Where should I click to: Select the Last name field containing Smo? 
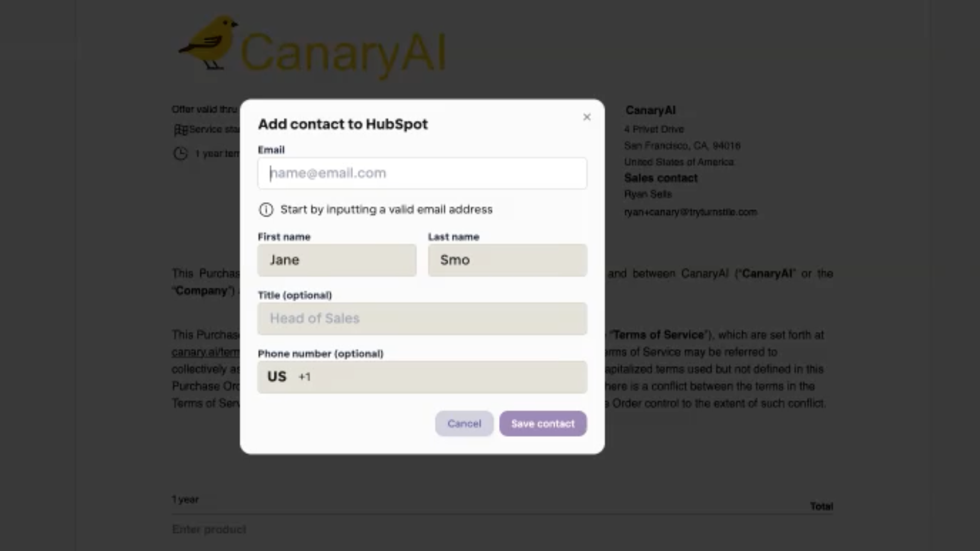[x=507, y=260]
